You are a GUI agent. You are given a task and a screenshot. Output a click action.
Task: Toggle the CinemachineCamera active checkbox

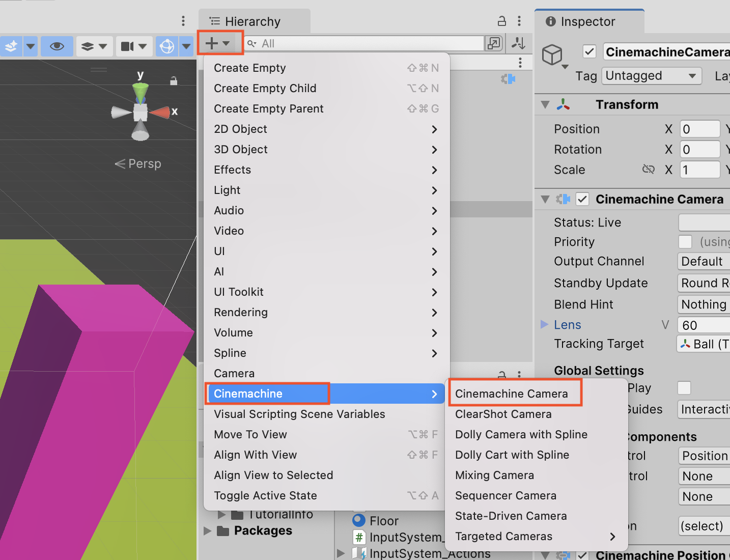click(x=589, y=51)
